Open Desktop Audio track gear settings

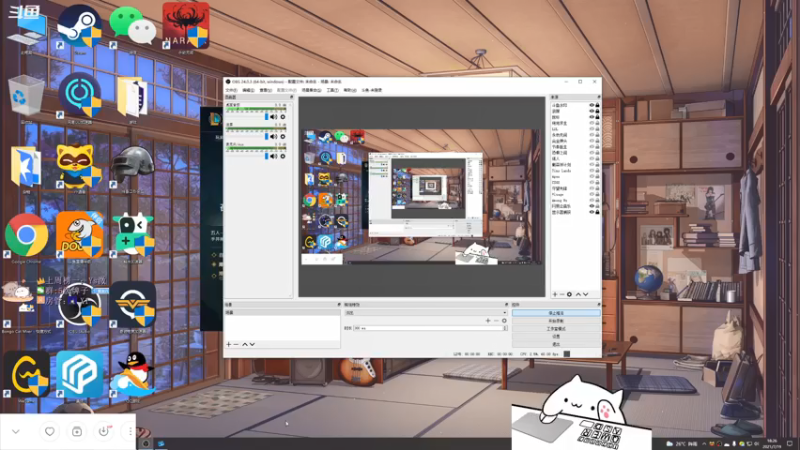[x=283, y=117]
